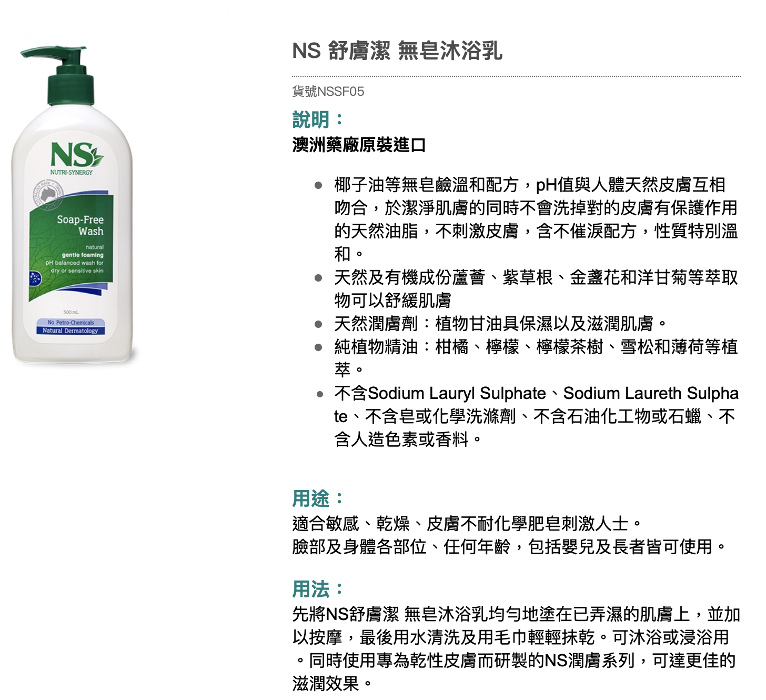Click the 用法 section heading
The width and height of the screenshot is (766, 700).
(318, 589)
